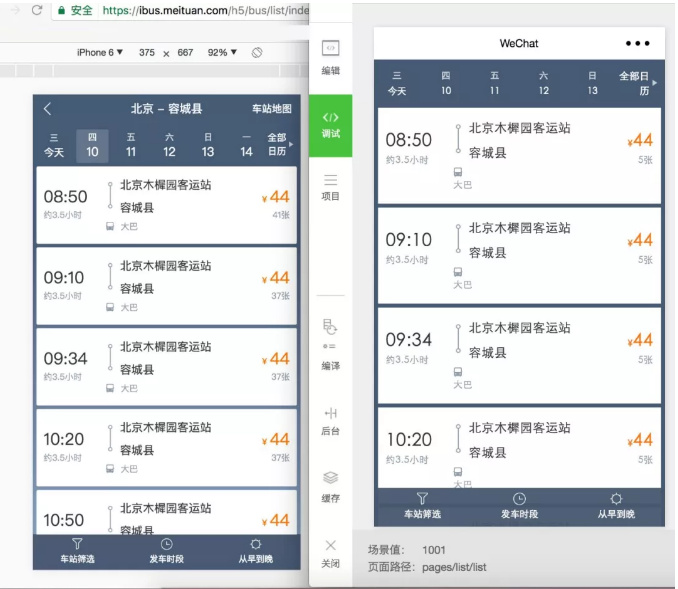Click 后台 background icon in devtools sidebar
This screenshot has height=589, width=678.
point(330,413)
